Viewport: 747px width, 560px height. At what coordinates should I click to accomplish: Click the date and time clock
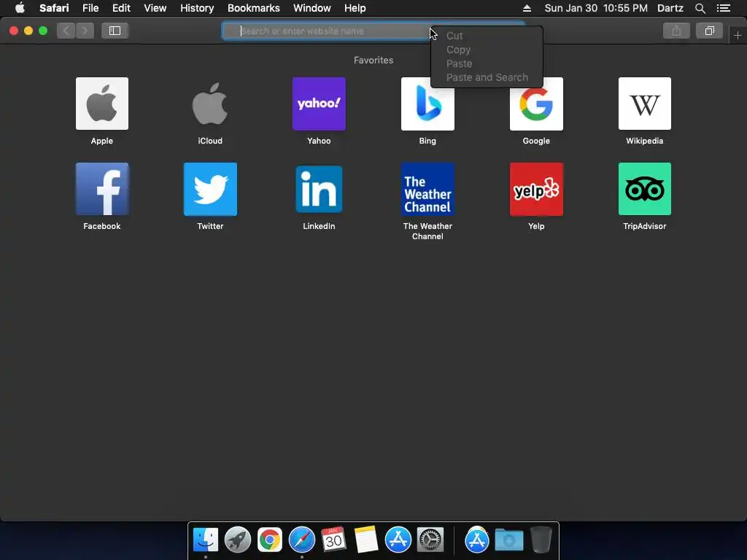click(x=596, y=8)
